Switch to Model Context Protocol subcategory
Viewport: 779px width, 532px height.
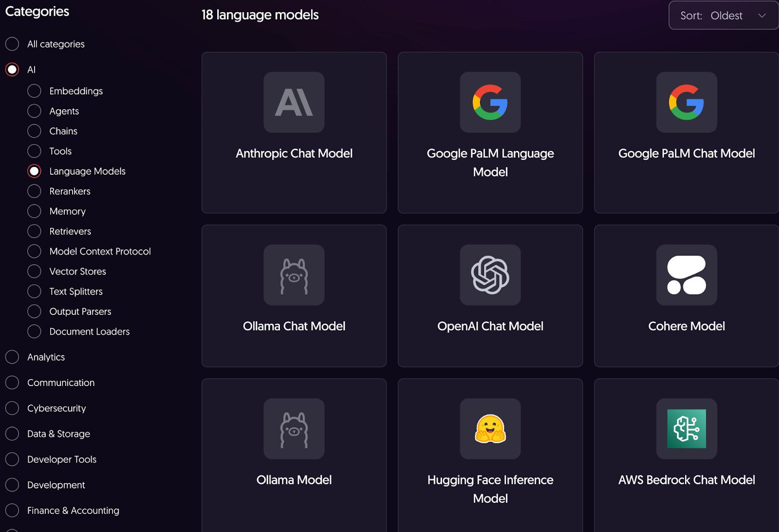pyautogui.click(x=34, y=252)
